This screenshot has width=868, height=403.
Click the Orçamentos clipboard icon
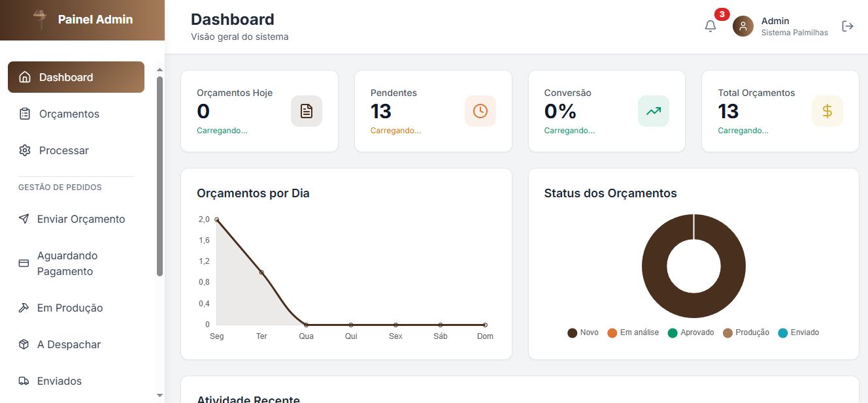25,114
